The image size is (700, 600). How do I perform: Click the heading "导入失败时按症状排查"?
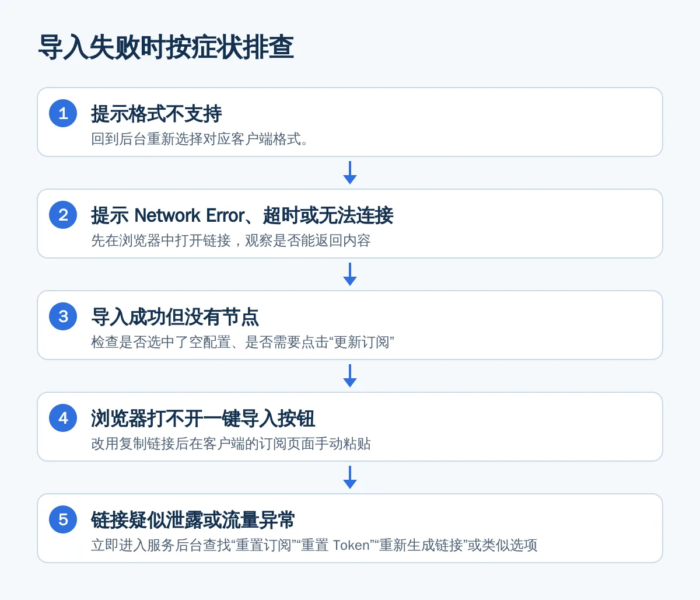pyautogui.click(x=166, y=47)
